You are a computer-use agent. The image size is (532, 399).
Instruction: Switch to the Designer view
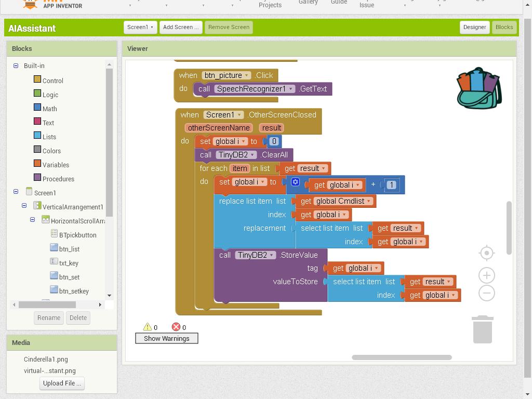(475, 27)
